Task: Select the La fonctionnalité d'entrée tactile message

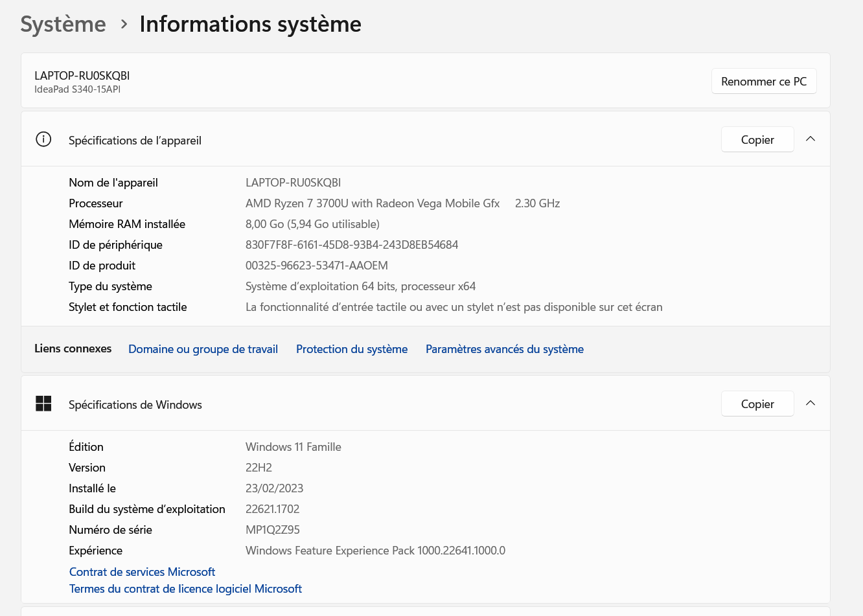Action: tap(454, 307)
